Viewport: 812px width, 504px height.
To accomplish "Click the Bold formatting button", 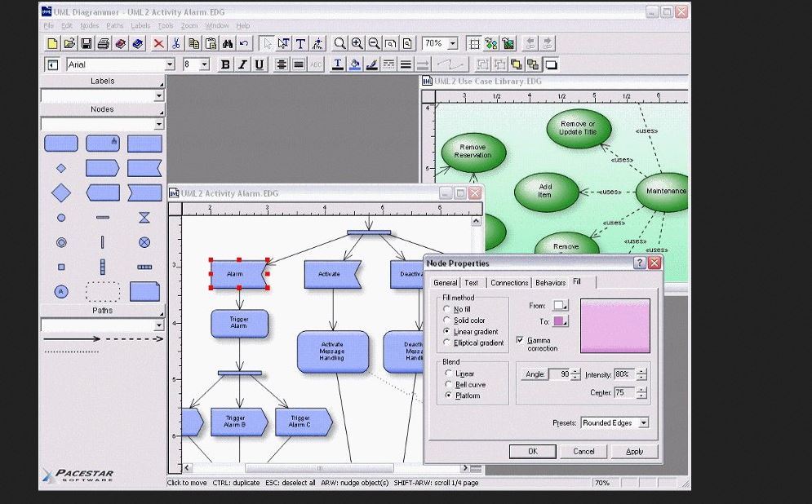I will coord(225,64).
